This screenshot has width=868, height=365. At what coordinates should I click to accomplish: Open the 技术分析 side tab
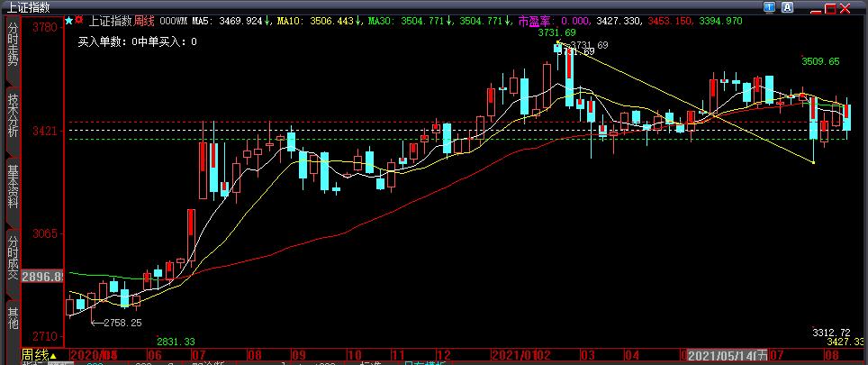click(13, 115)
